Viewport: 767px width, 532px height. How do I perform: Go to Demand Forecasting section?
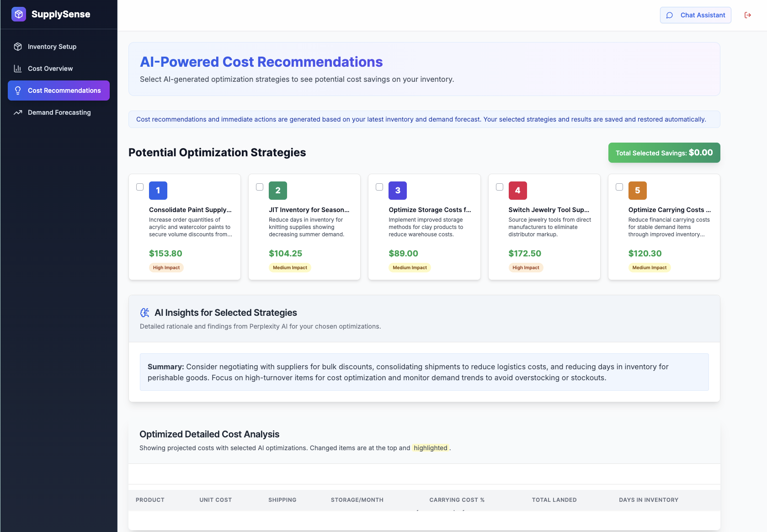[x=59, y=112]
